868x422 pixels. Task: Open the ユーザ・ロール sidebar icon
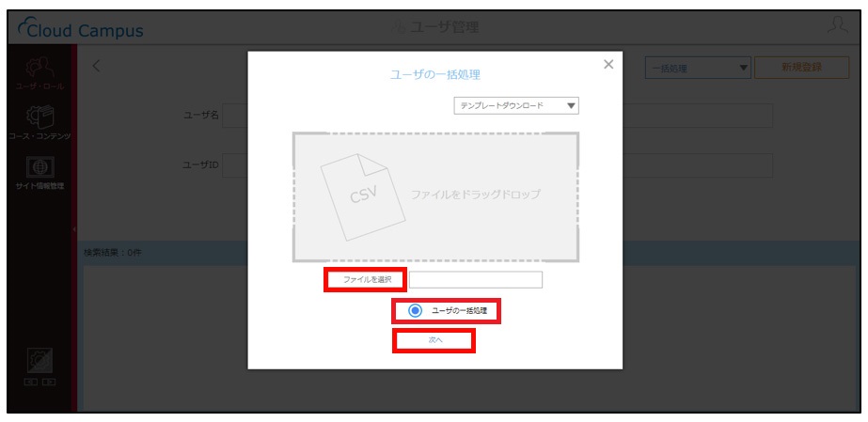[x=39, y=67]
